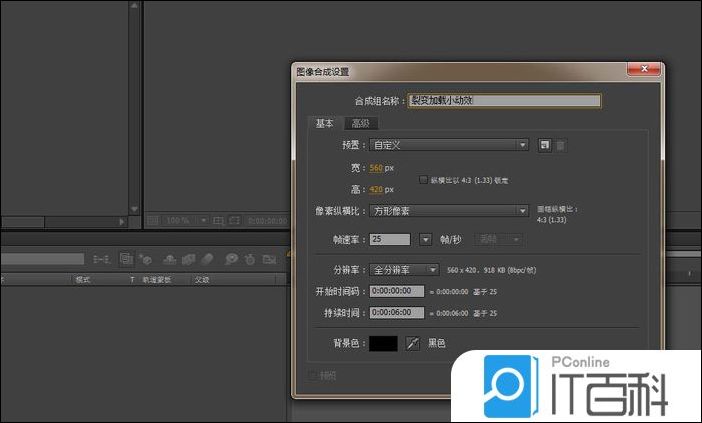702x423 pixels.
Task: Click the region of interest icon in viewer
Action: (x=218, y=220)
